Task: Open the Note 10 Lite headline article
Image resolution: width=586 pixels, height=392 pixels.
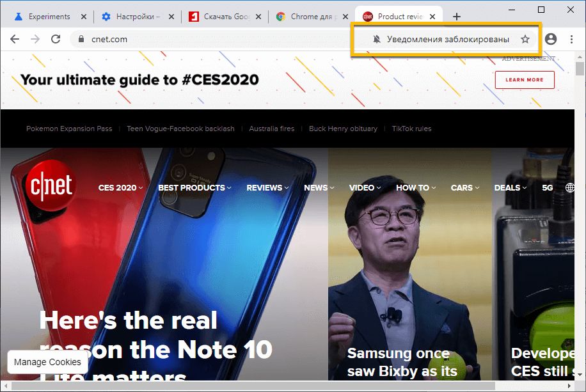Action: tap(156, 346)
